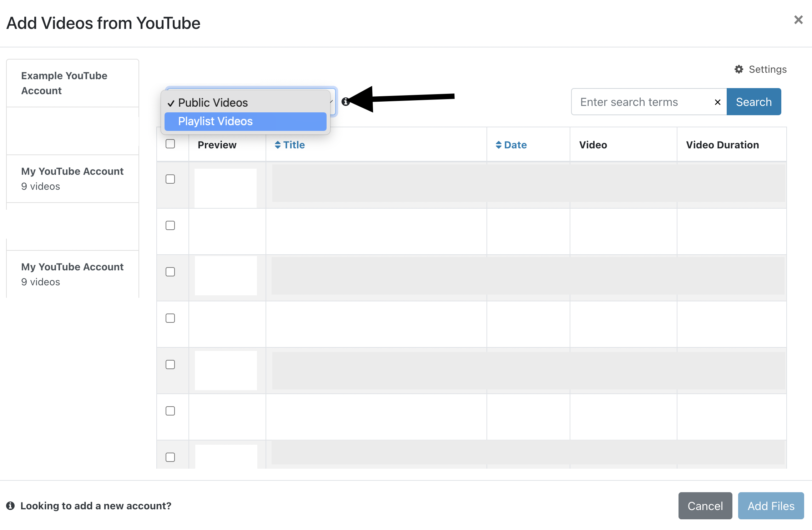Select the Example YouTube Account entry
Screen dimensions: 812x530
coord(72,83)
